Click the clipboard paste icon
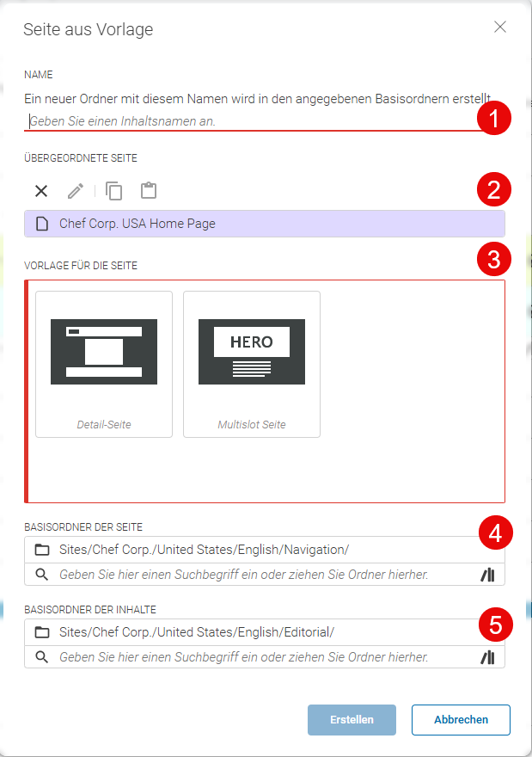 [x=149, y=190]
